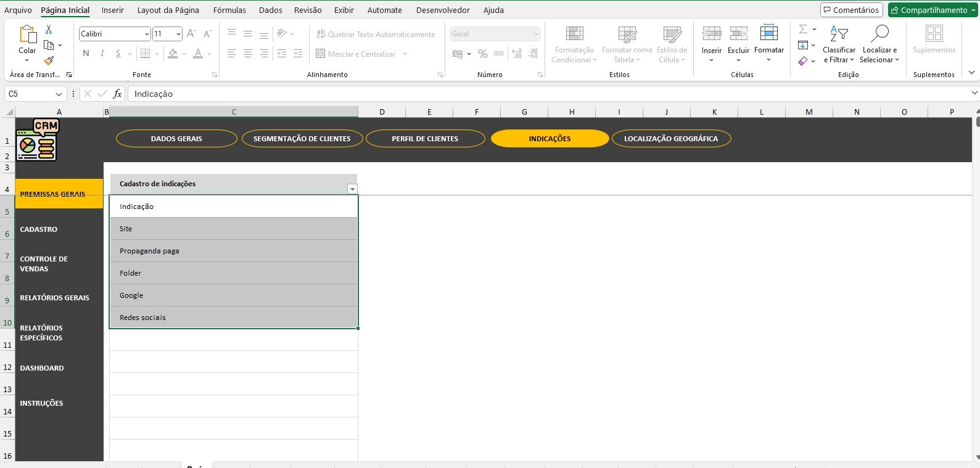The image size is (980, 468).
Task: Click the Inserir cells icon
Action: (x=711, y=34)
